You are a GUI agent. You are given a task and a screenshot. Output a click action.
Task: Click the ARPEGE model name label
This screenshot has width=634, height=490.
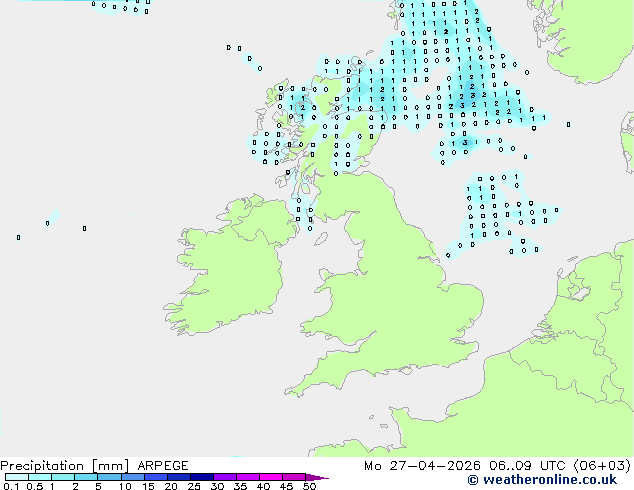[163, 466]
